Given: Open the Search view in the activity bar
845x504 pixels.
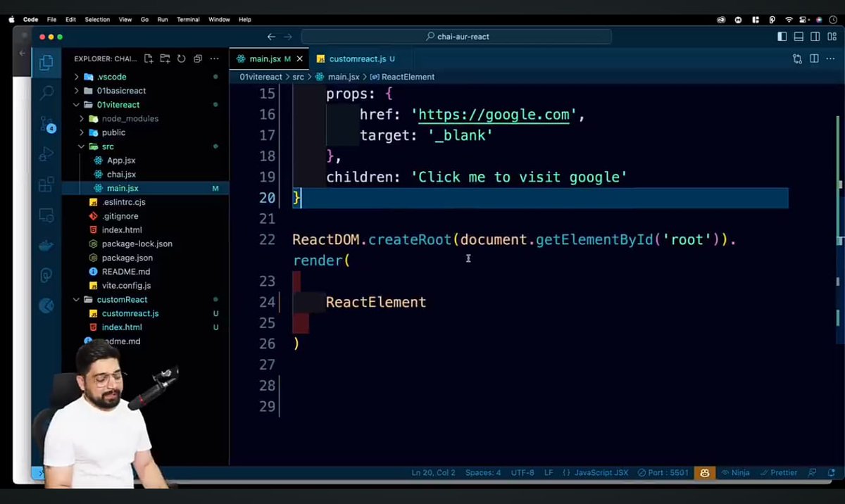Looking at the screenshot, I should coord(44,92).
